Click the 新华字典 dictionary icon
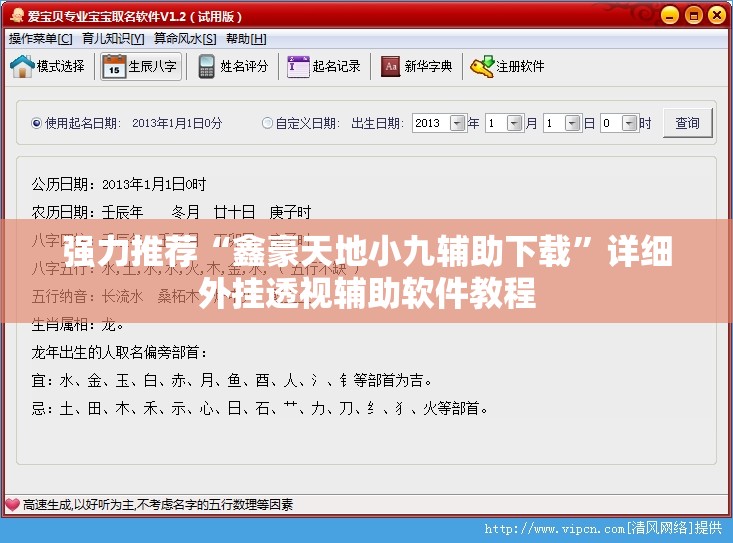 click(x=390, y=66)
